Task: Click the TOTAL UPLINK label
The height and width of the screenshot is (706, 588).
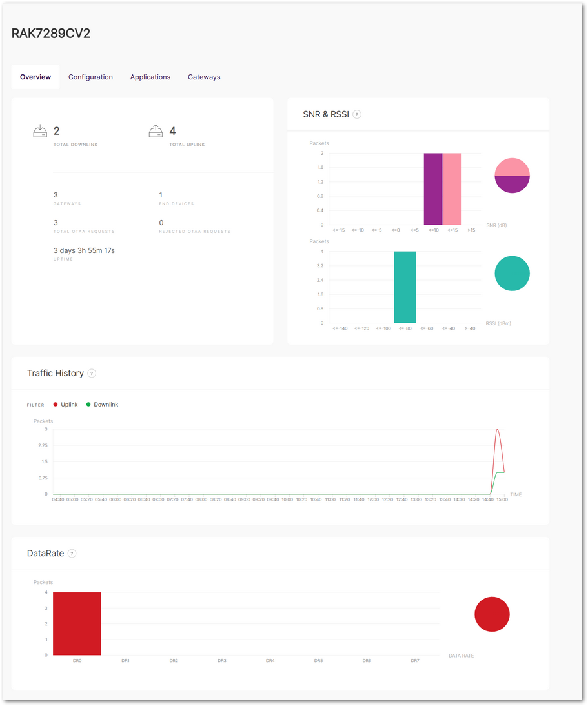Action: [x=187, y=145]
